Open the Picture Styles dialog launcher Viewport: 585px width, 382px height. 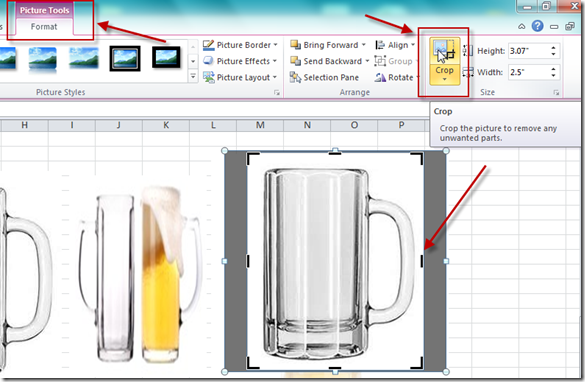coord(276,93)
